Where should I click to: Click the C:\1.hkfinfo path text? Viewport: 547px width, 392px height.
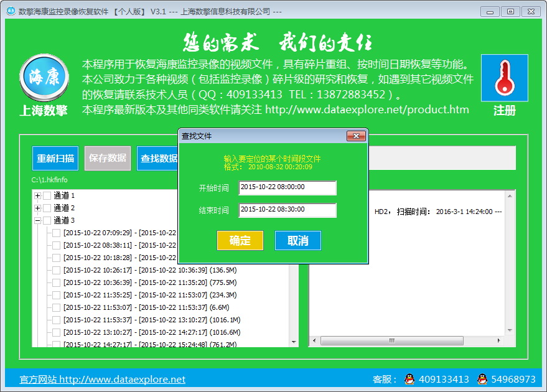(x=50, y=180)
